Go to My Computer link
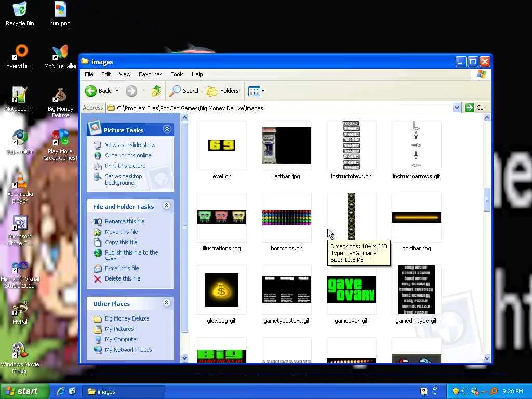Screen dimensions: 532x399 (122, 339)
